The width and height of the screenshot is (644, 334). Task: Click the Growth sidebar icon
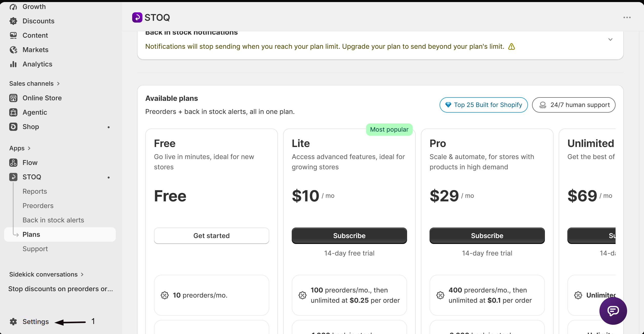13,7
